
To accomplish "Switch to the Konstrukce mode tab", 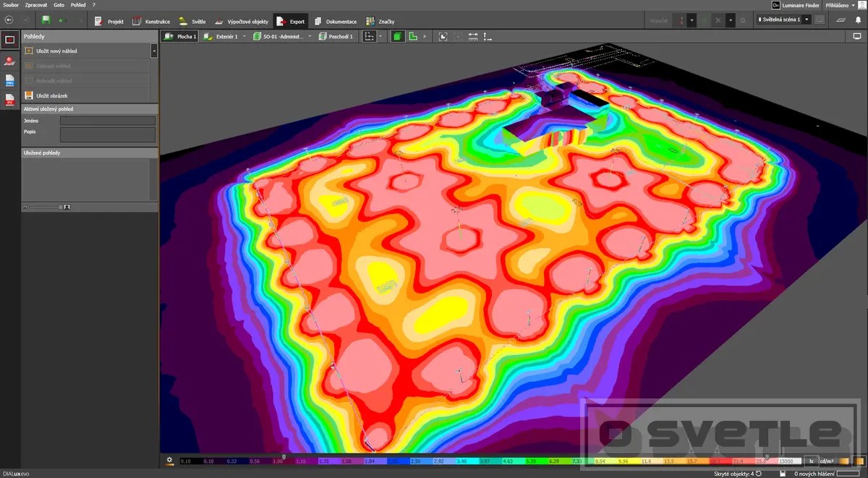I will pyautogui.click(x=151, y=21).
